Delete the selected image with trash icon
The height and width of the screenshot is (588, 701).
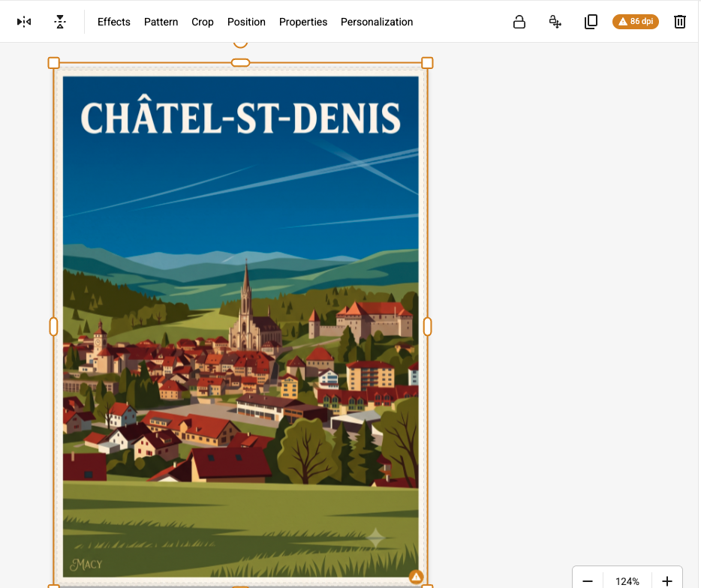click(679, 22)
